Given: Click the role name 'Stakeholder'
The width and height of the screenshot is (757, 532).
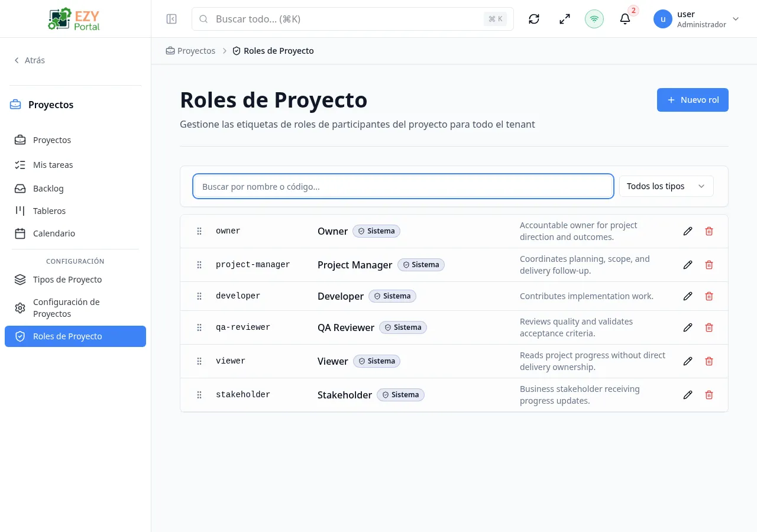Looking at the screenshot, I should coord(345,395).
